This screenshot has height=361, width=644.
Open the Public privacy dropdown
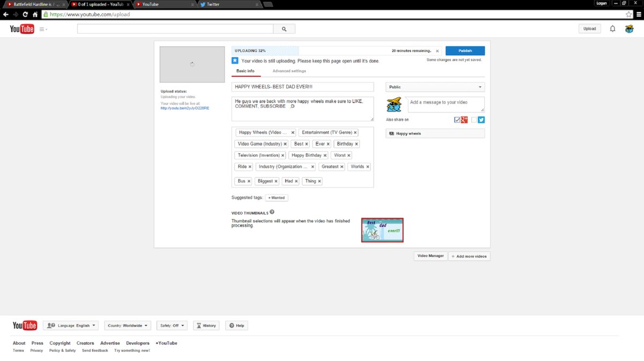tap(435, 87)
